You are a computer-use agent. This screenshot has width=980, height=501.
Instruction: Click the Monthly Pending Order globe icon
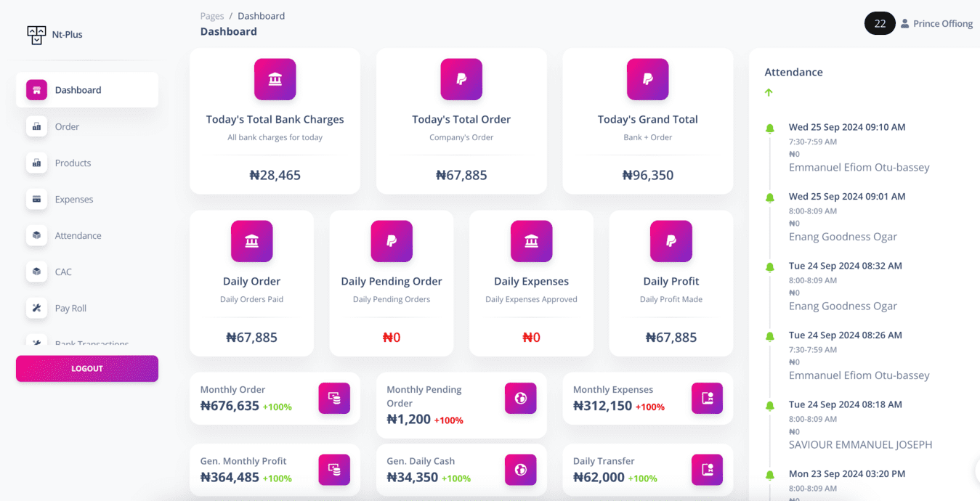coord(521,398)
